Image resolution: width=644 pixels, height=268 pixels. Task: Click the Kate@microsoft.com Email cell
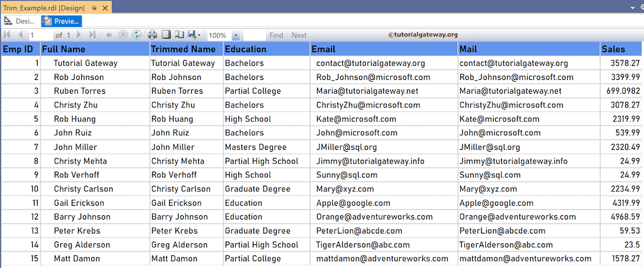(384, 119)
